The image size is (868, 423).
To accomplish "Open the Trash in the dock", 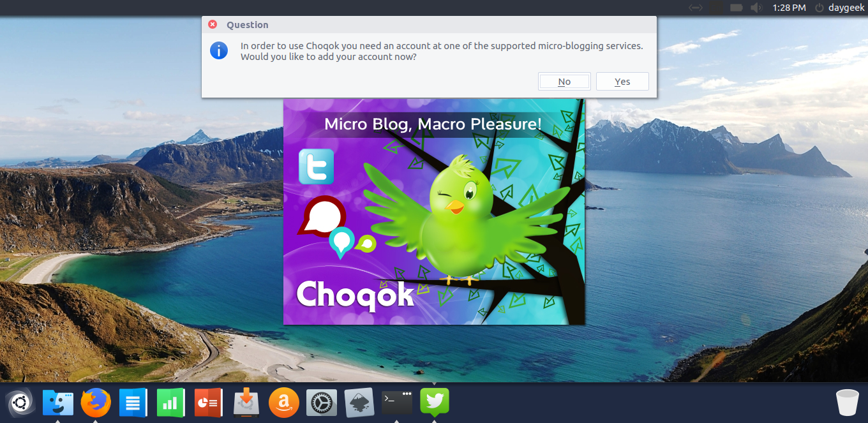I will point(848,403).
